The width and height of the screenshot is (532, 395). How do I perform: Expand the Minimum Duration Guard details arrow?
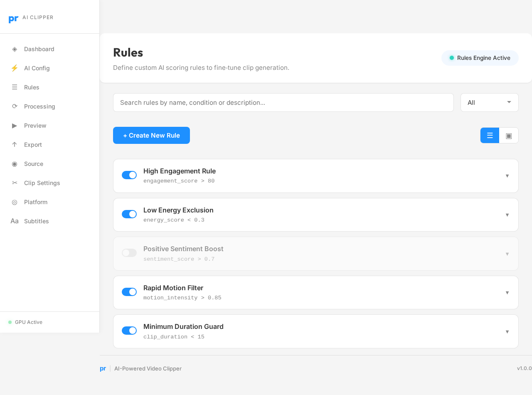[x=507, y=332]
